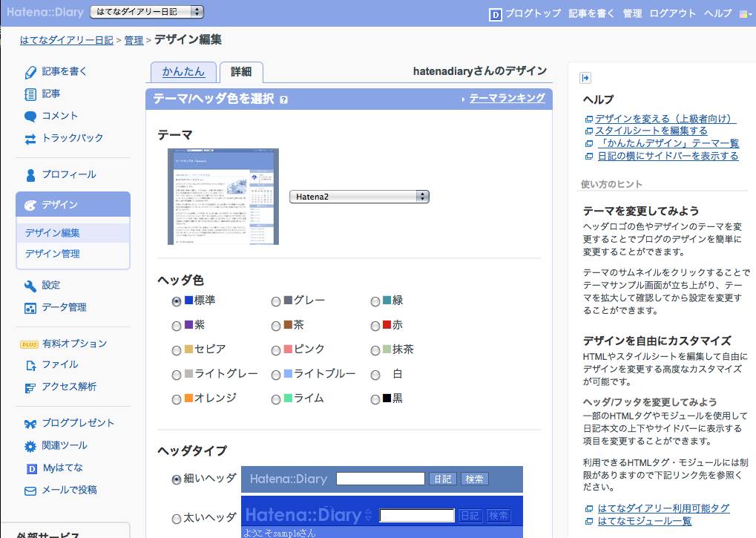Click the Hatena::Diary logo in header
Screen dimensions: 756x538
(x=45, y=12)
